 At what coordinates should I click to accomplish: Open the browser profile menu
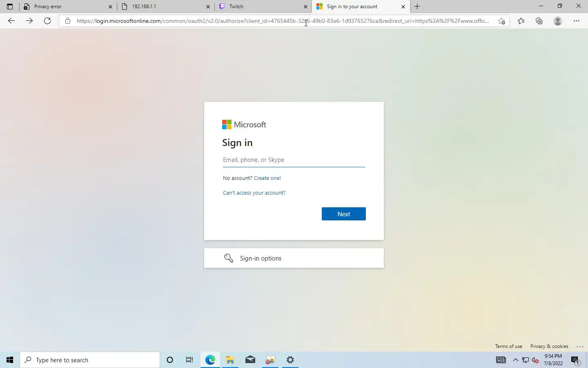[x=558, y=21]
